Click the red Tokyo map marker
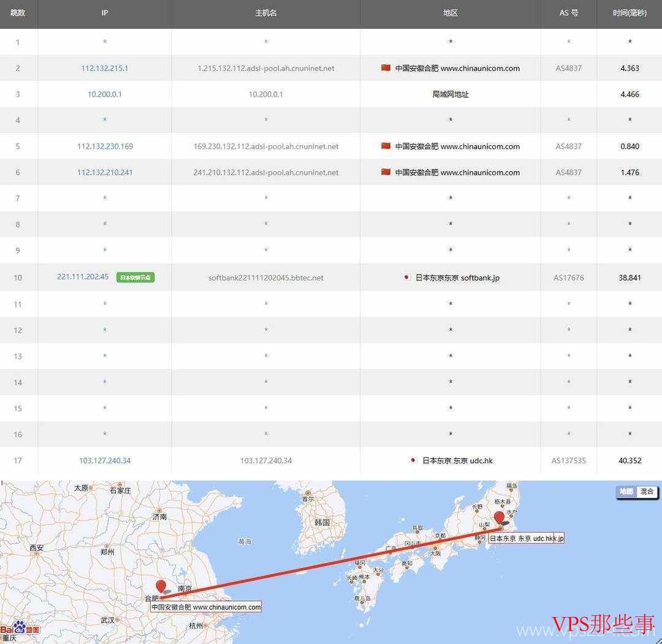The height and width of the screenshot is (644, 662). [x=499, y=518]
